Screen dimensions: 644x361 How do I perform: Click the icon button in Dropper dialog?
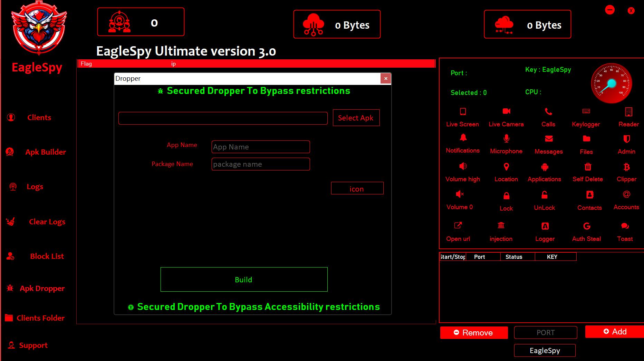(357, 188)
